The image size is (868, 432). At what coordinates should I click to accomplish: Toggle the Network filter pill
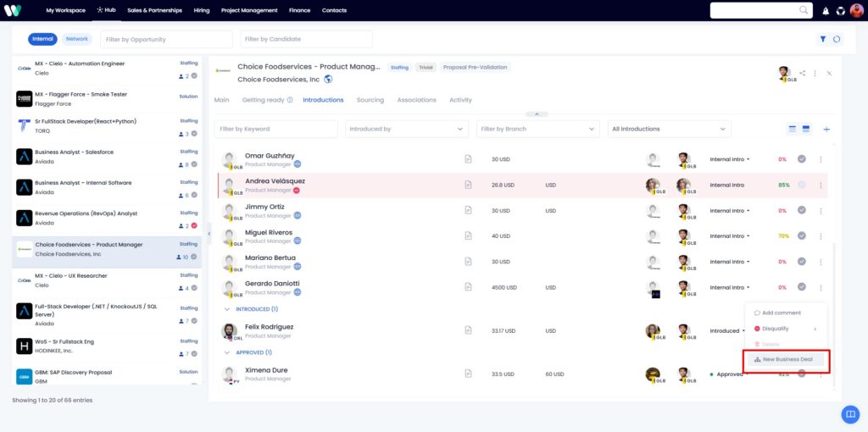click(x=77, y=39)
